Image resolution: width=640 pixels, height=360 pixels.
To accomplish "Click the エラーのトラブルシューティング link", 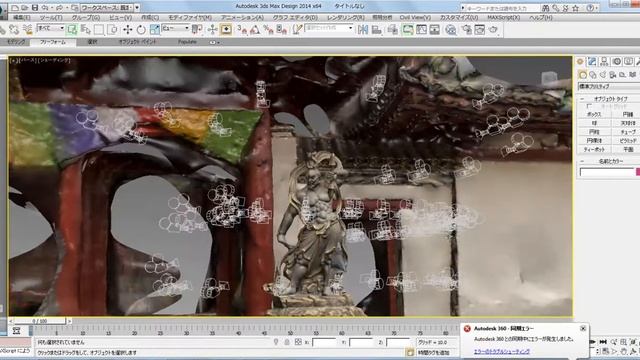I will coord(502,351).
